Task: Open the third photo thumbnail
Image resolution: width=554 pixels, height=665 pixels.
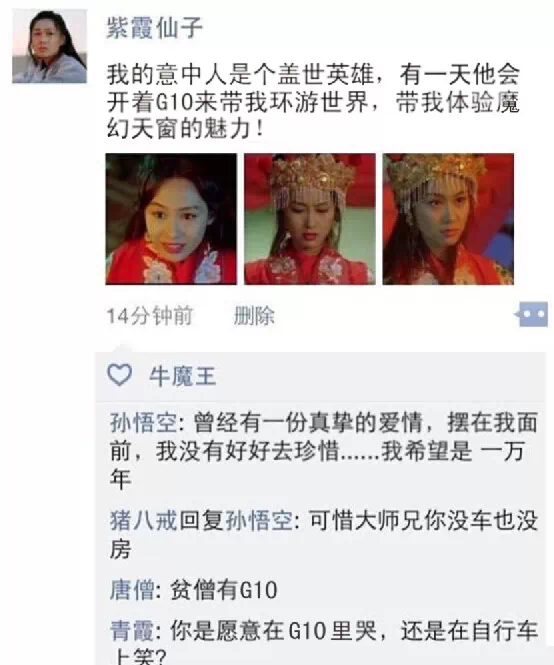Action: point(448,219)
